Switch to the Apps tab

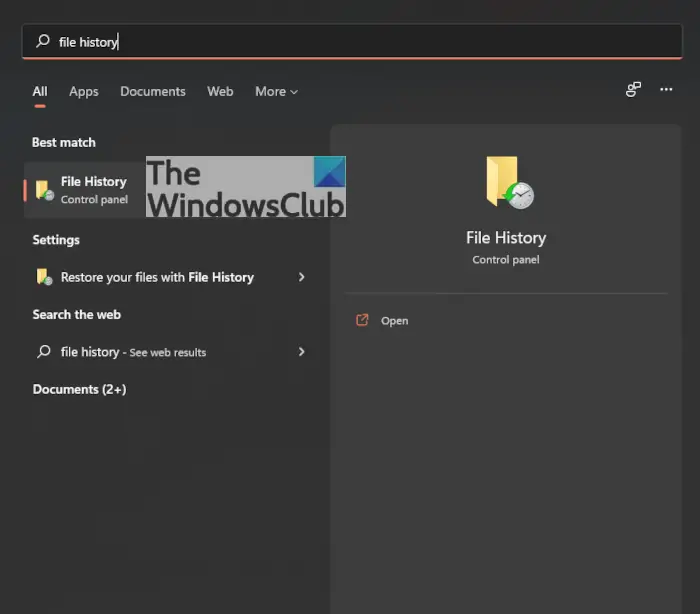83,92
